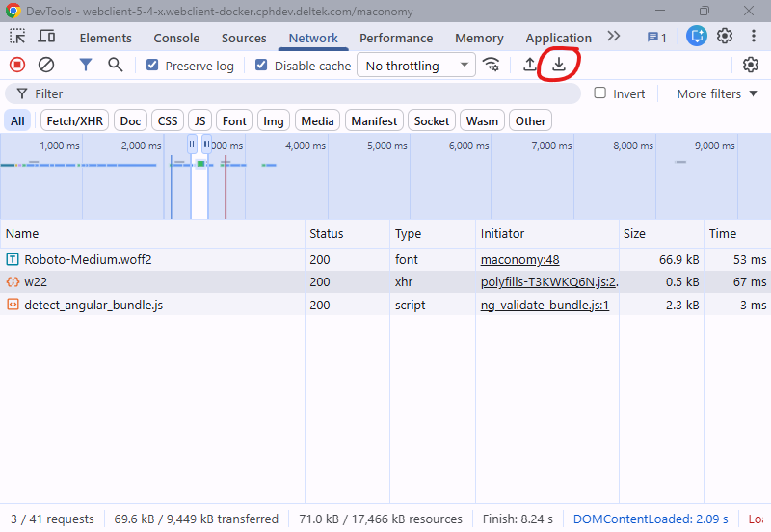Filter requests by Media
This screenshot has height=532, width=771.
[x=317, y=121]
